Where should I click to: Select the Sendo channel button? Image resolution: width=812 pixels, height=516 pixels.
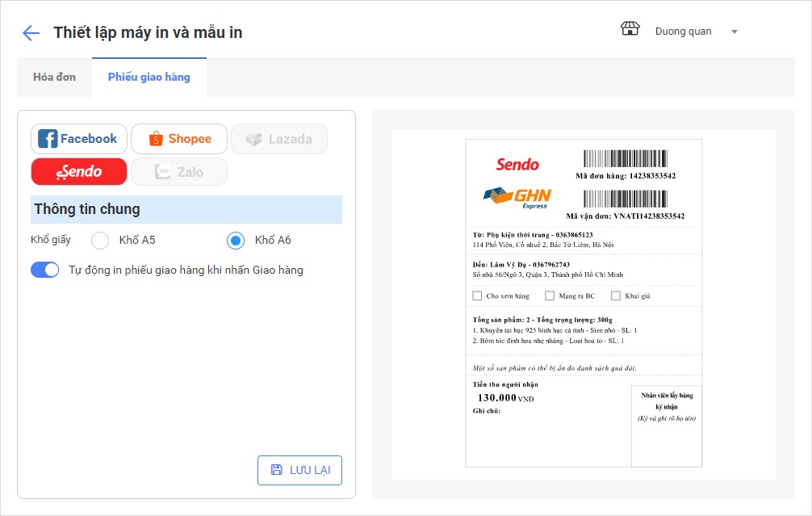coord(79,171)
